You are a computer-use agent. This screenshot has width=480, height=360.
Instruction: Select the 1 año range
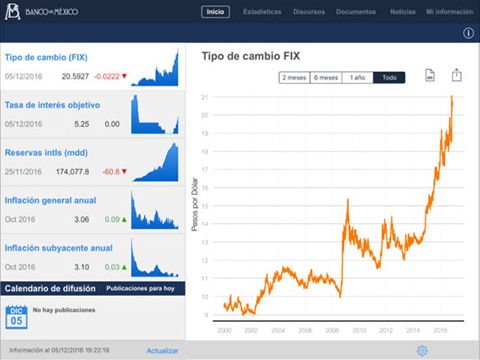[357, 77]
